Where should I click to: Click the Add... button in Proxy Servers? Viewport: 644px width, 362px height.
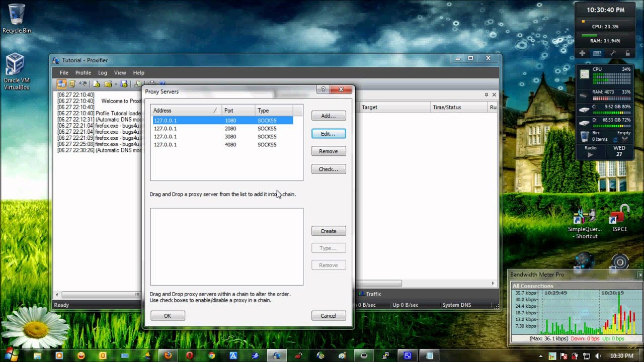point(329,116)
